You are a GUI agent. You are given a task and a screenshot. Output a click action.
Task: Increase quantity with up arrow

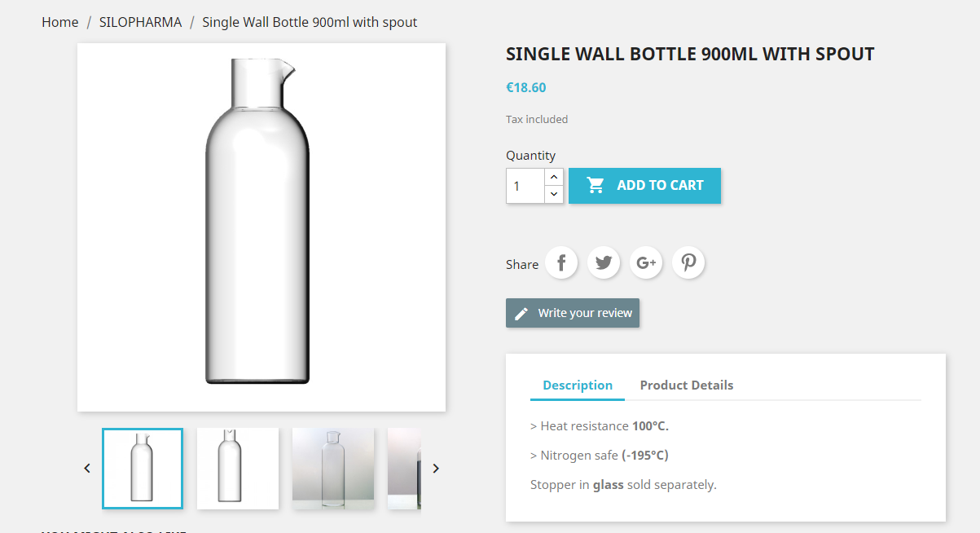(x=554, y=177)
